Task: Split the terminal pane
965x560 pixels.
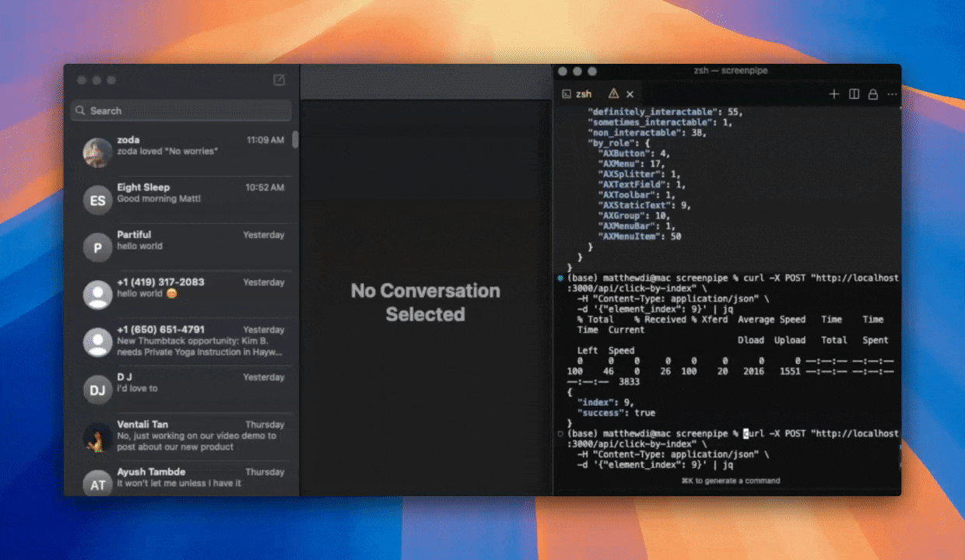Action: [x=854, y=93]
